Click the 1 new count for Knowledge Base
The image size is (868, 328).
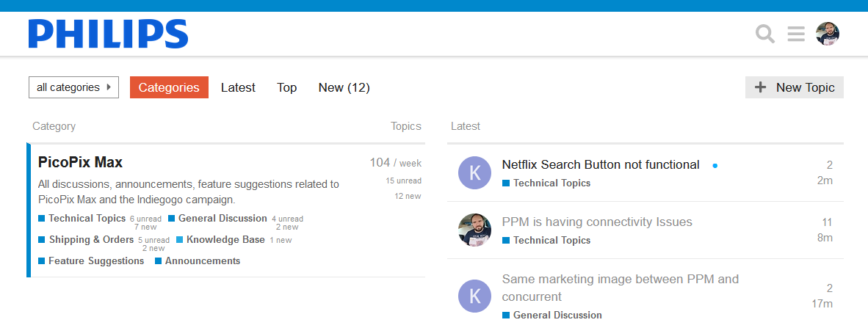pyautogui.click(x=281, y=240)
